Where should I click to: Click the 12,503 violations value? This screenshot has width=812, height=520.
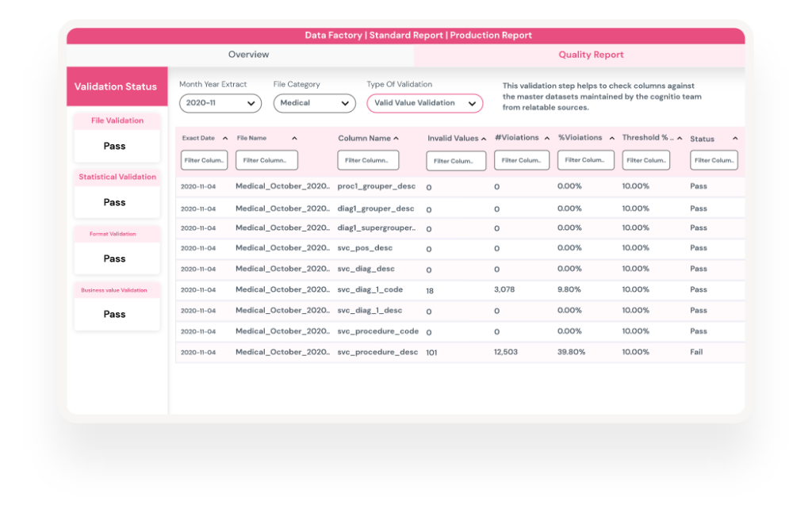pyautogui.click(x=505, y=352)
